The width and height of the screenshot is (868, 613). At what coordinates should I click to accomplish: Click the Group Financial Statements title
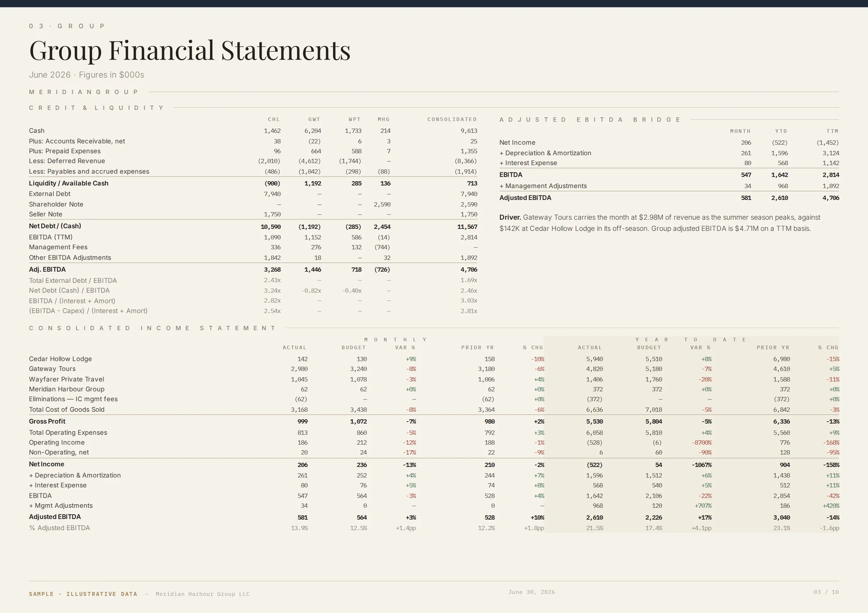click(189, 50)
